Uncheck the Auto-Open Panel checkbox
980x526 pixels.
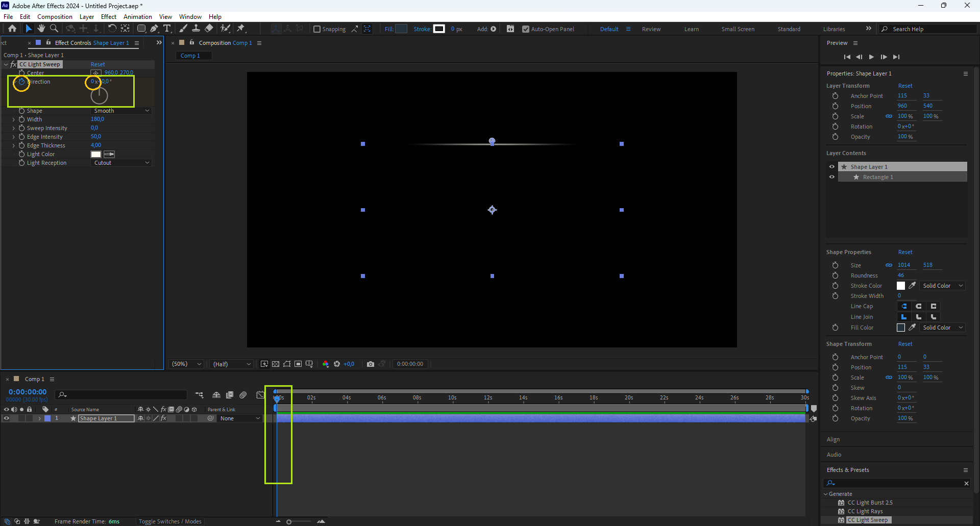pos(526,29)
